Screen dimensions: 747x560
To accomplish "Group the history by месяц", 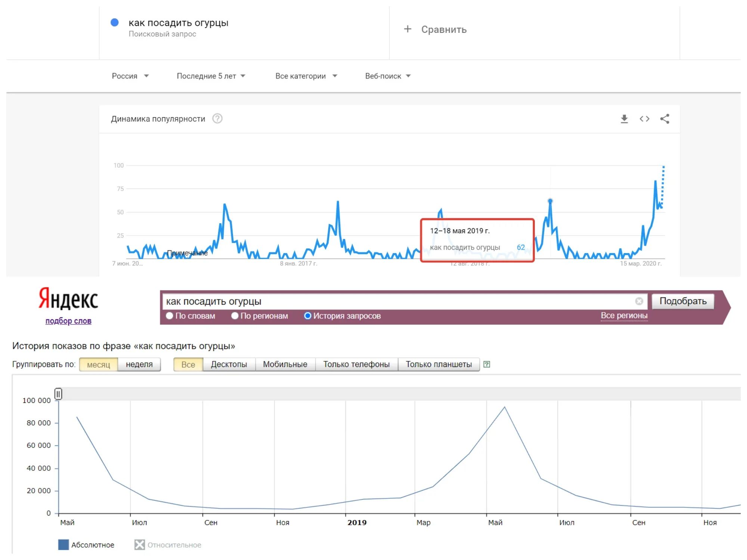I will point(99,365).
